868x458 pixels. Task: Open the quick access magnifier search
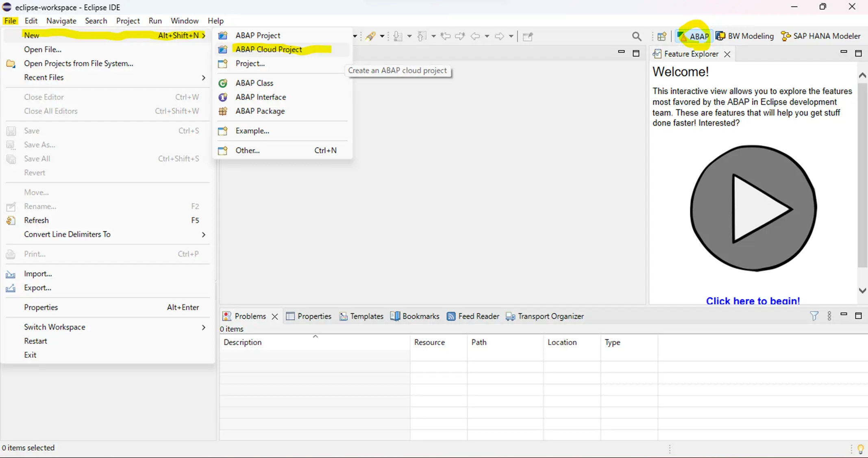[637, 37]
